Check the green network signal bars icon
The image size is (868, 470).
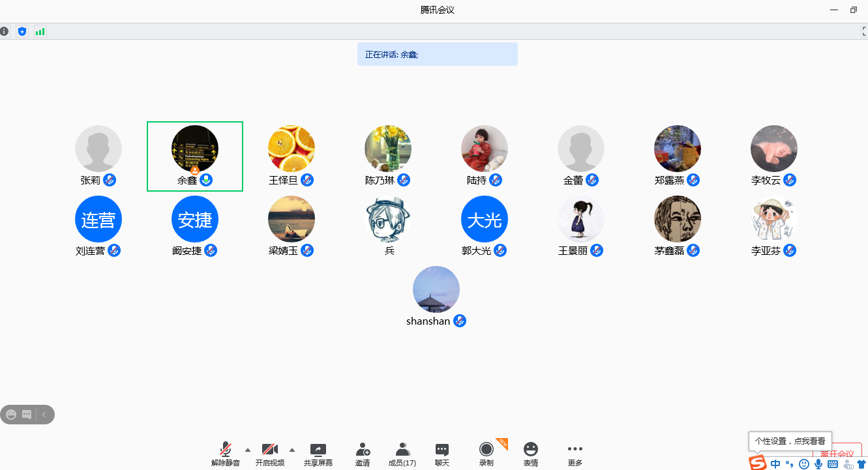pyautogui.click(x=40, y=31)
